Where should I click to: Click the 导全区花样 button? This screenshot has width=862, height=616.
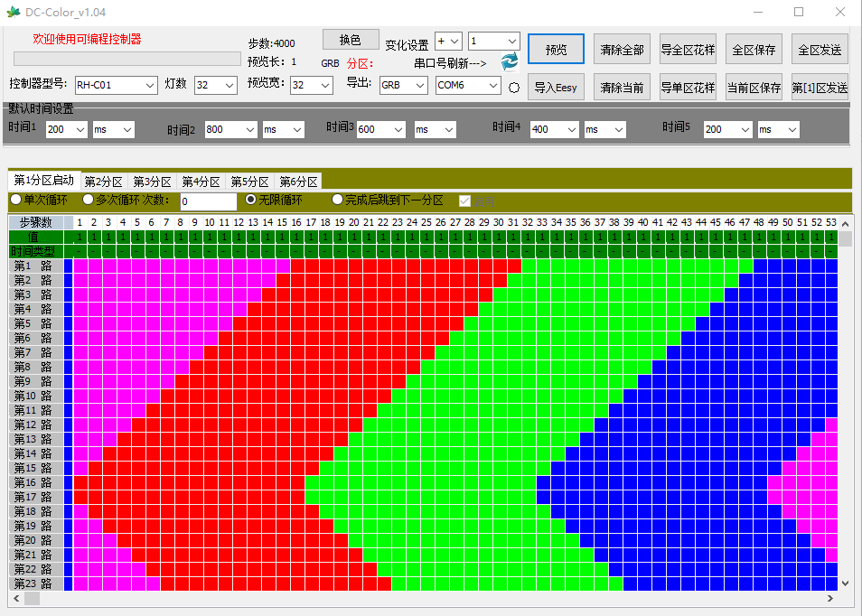tap(688, 50)
